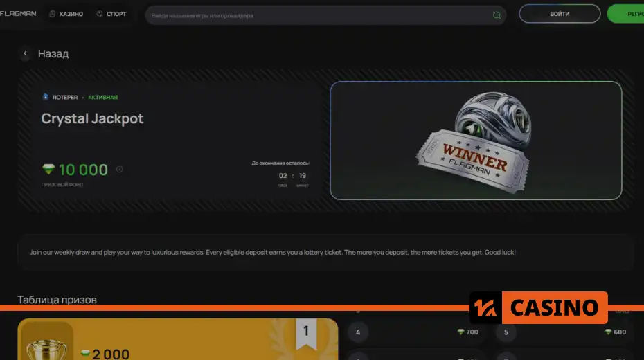Screen dimensions: 644x360
Task: Click the green gem icon by 10 000
Action: click(x=48, y=169)
